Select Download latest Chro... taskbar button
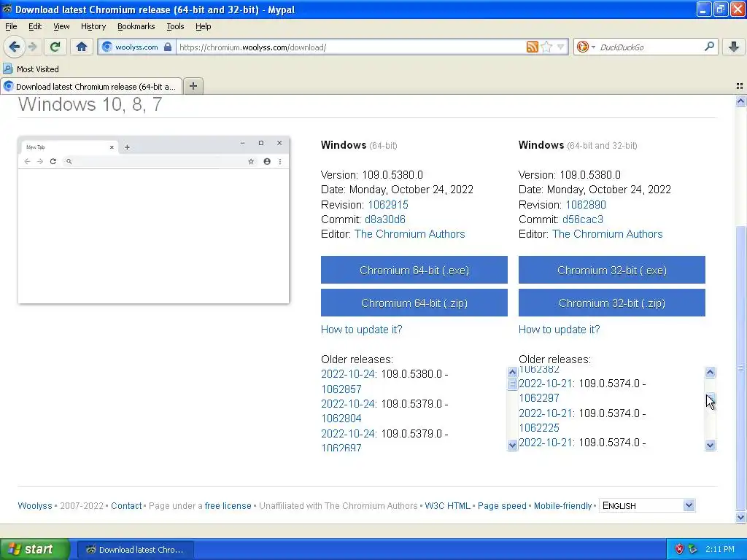This screenshot has width=747, height=560. 135,550
